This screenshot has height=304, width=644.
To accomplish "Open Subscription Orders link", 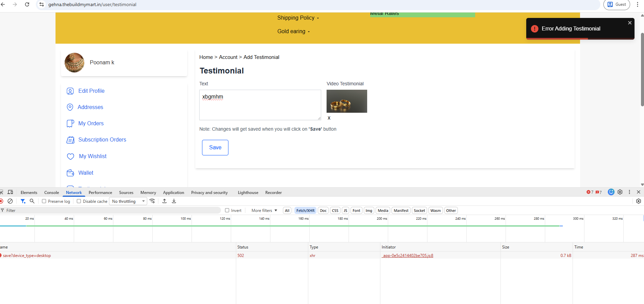I will (x=102, y=139).
